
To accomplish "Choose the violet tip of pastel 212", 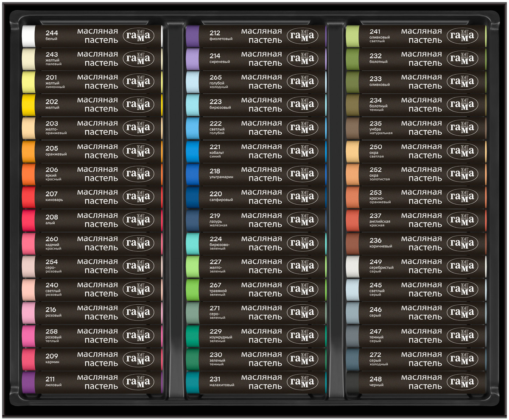I will coord(193,36).
